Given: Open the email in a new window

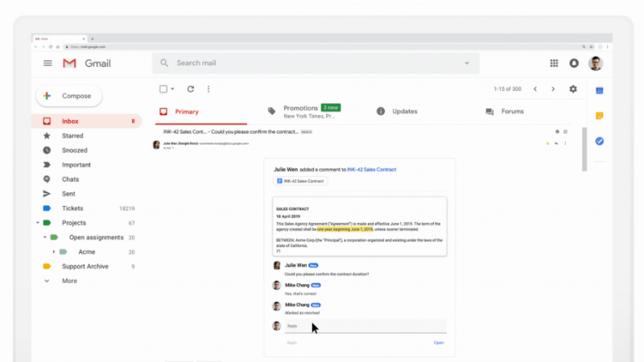Looking at the screenshot, I should click(566, 132).
